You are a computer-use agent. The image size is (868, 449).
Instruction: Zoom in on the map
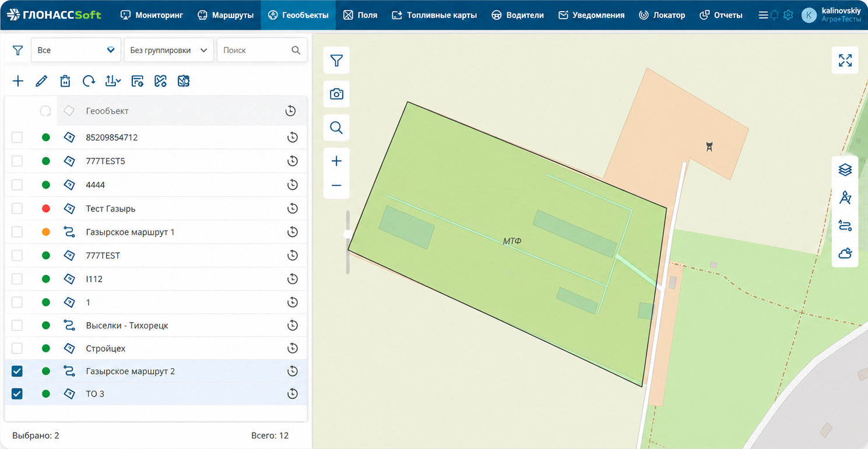336,161
